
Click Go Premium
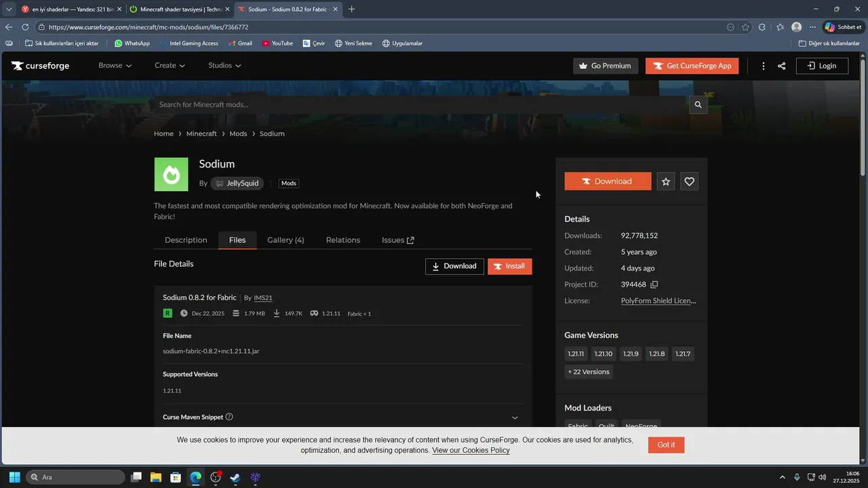coord(606,66)
